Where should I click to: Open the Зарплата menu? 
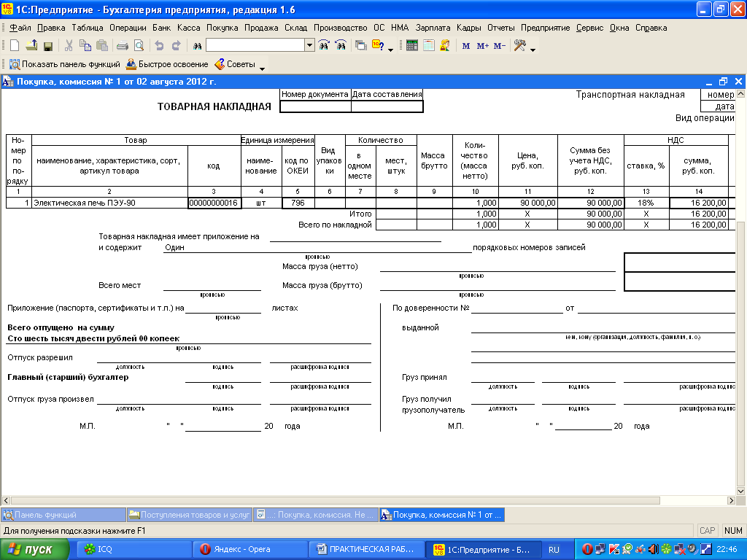[x=433, y=28]
